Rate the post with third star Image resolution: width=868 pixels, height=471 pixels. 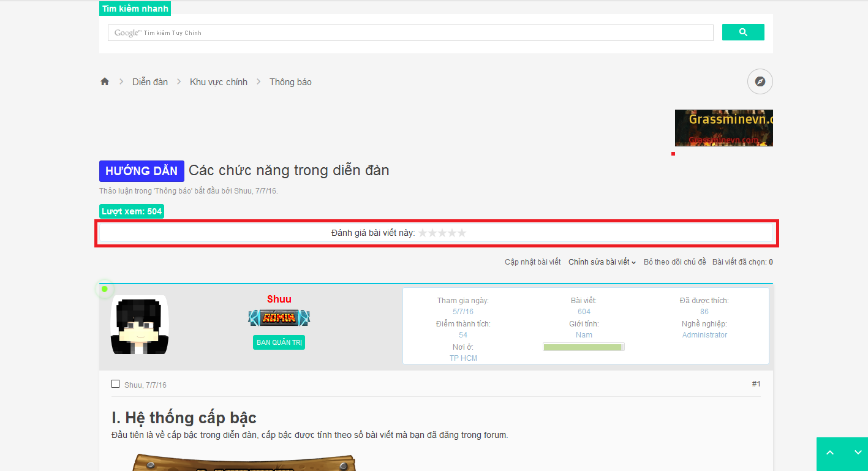pyautogui.click(x=442, y=233)
